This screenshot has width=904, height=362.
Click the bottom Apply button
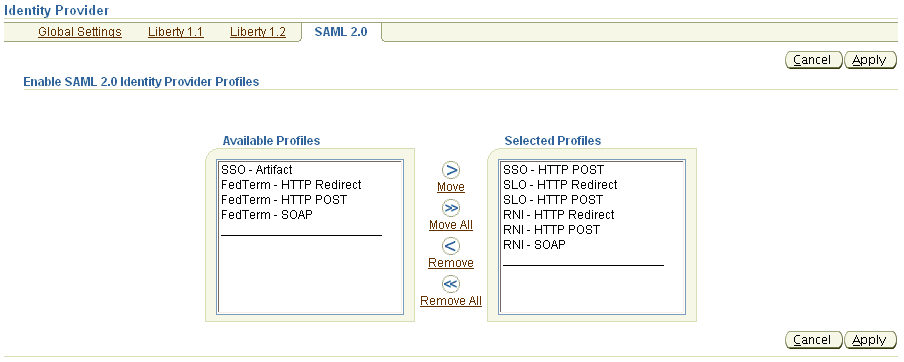(870, 340)
